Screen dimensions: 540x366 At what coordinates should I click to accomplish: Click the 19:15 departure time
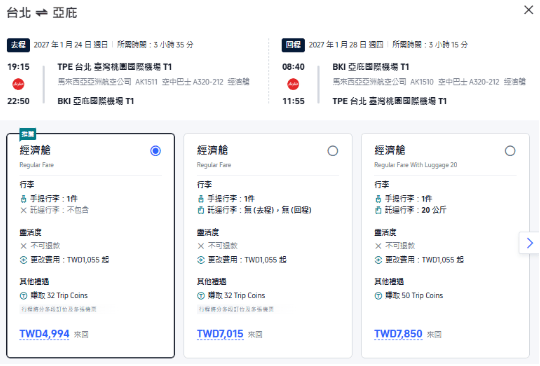19,67
